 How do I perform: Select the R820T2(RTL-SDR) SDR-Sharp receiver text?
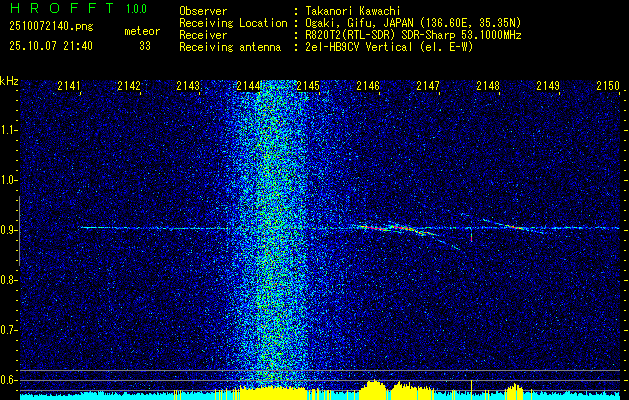click(413, 35)
